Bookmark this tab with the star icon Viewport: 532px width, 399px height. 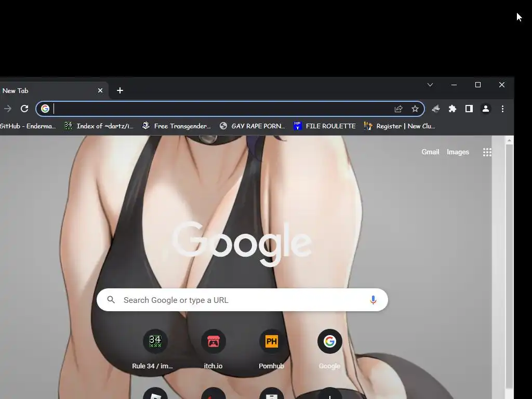pos(415,109)
